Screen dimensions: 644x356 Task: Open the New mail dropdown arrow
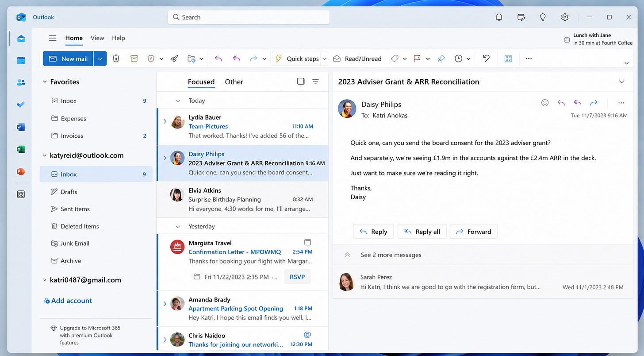[x=100, y=58]
